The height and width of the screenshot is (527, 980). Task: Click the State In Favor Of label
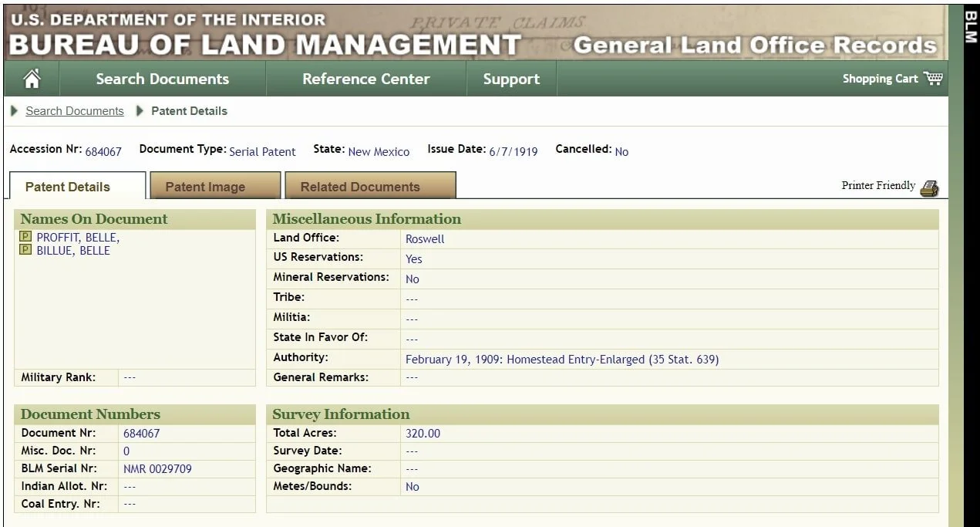[x=321, y=337]
